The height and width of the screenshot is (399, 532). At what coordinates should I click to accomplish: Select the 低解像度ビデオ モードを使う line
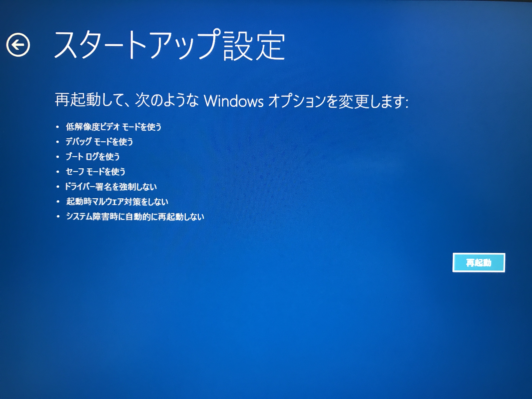point(113,127)
